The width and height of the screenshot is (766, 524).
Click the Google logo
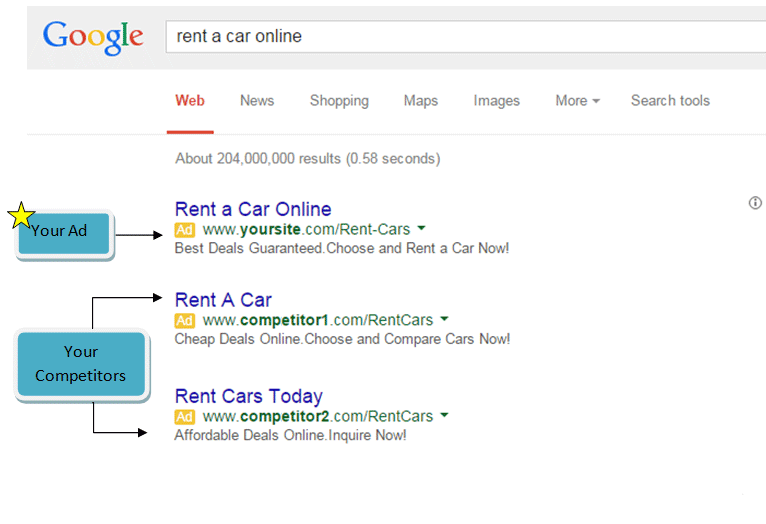tap(93, 38)
